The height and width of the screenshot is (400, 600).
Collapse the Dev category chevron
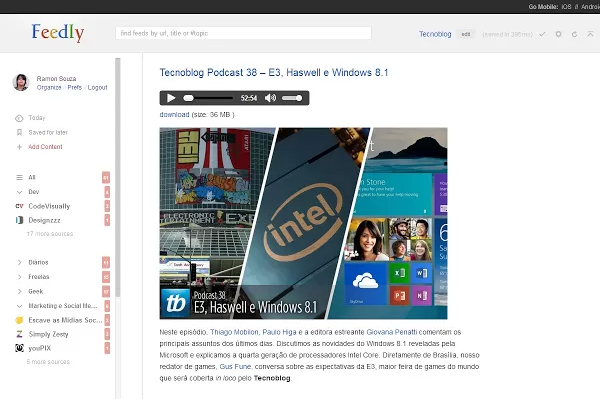click(x=19, y=192)
